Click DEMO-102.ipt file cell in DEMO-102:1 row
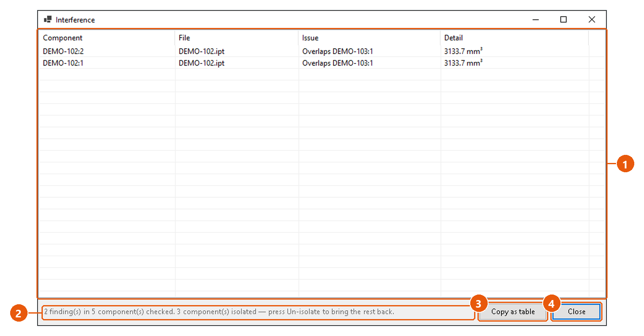This screenshot has height=336, width=644. (x=202, y=63)
